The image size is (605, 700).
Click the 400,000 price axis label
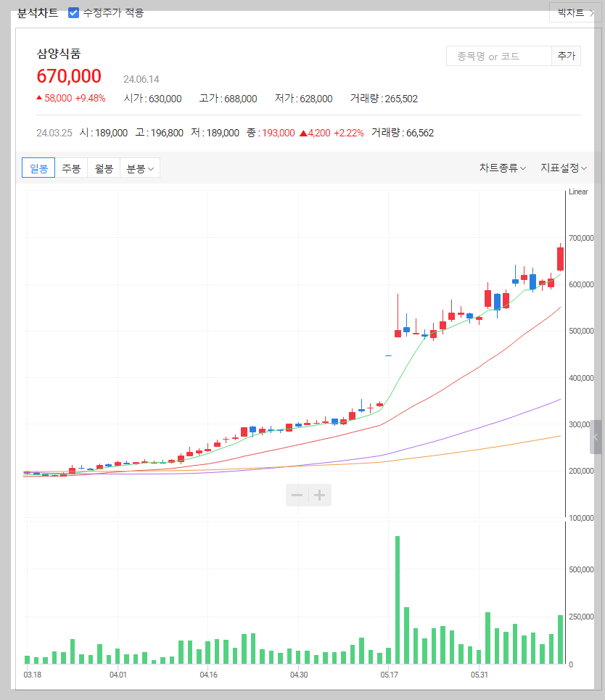581,378
